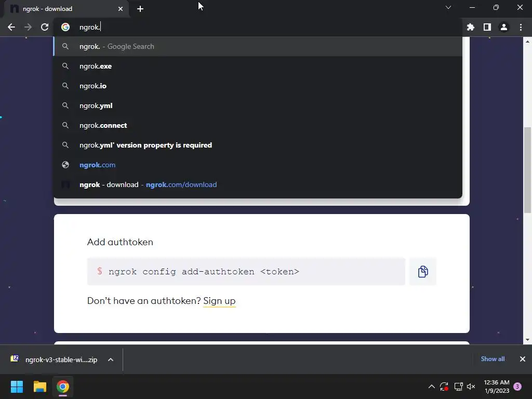This screenshot has height=399, width=532.
Task: Click the scrollbar down arrow
Action: coord(527,340)
